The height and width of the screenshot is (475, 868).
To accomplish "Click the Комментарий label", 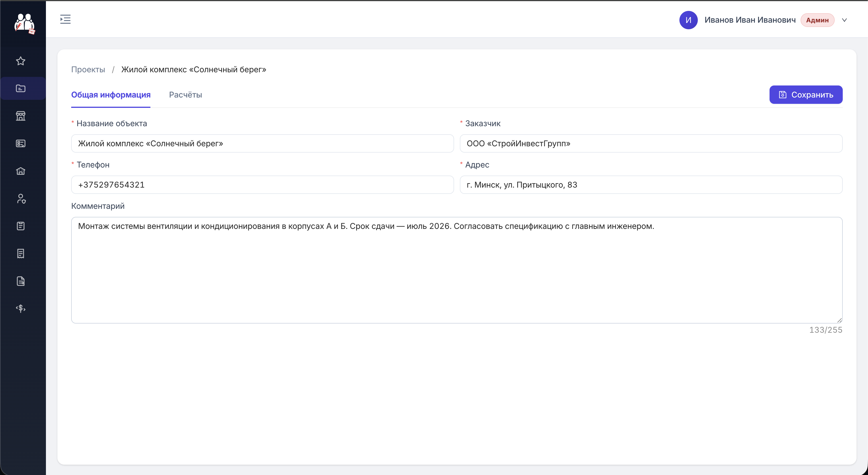I will pyautogui.click(x=98, y=206).
